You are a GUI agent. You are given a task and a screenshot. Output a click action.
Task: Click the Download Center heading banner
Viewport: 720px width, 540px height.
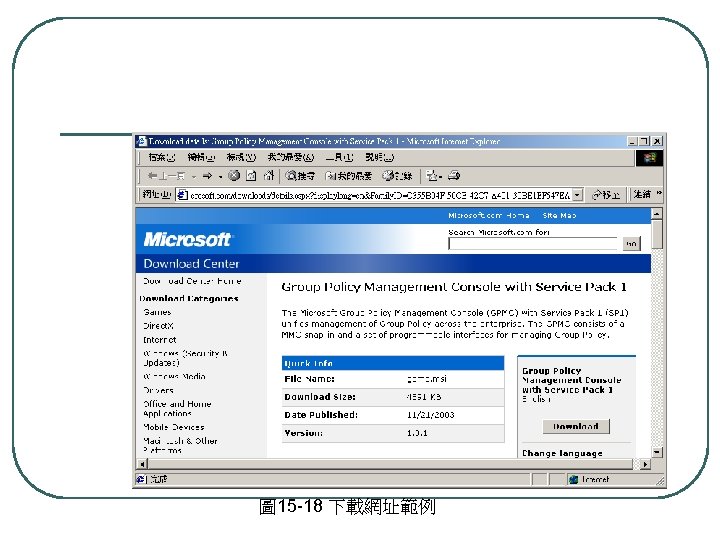(191, 264)
